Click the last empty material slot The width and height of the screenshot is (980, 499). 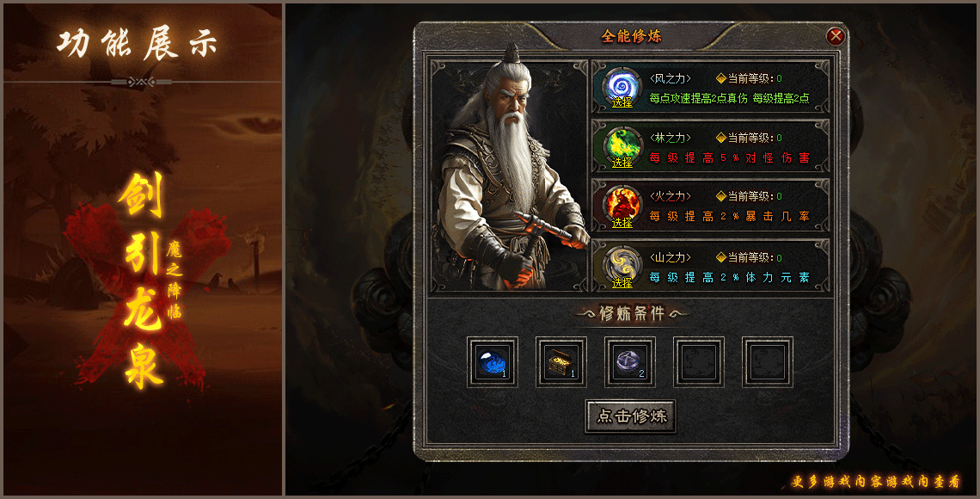[768, 362]
